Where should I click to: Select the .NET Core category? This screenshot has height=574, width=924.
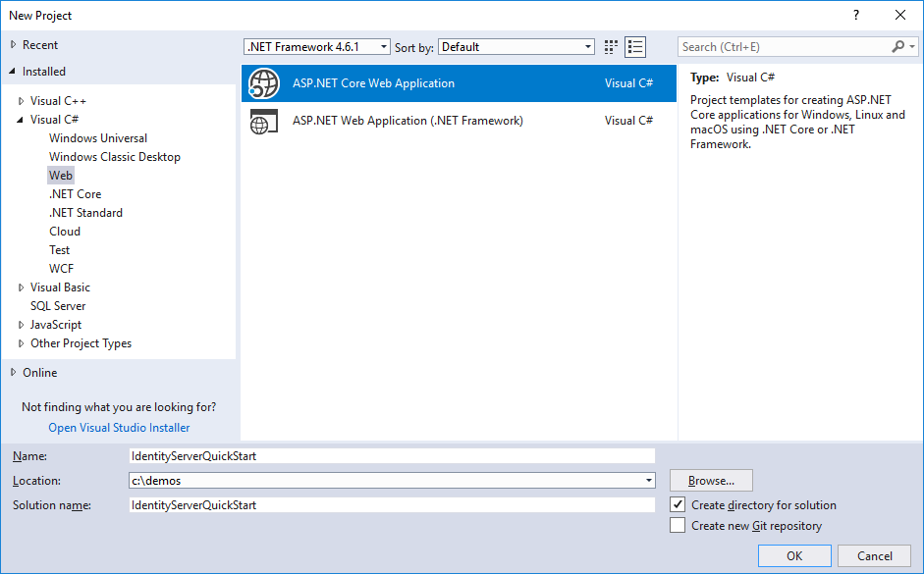click(75, 193)
